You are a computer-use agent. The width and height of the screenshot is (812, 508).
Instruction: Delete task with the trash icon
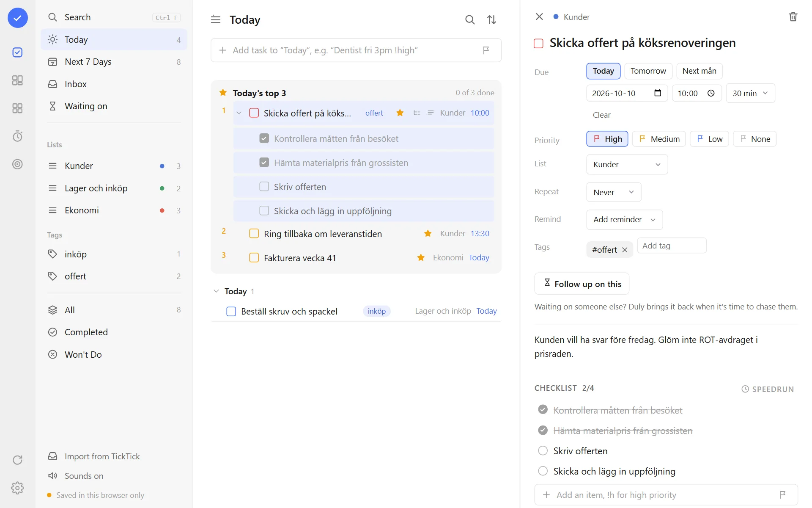[793, 17]
